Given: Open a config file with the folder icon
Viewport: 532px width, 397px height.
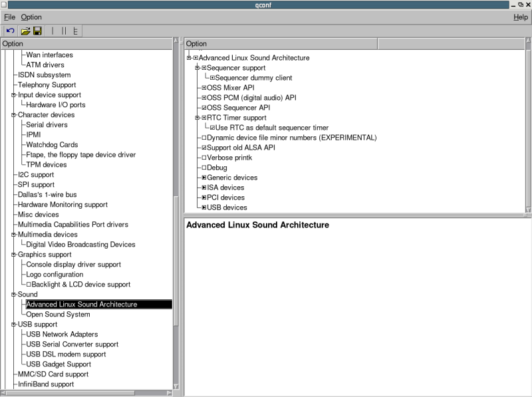Looking at the screenshot, I should pos(25,31).
